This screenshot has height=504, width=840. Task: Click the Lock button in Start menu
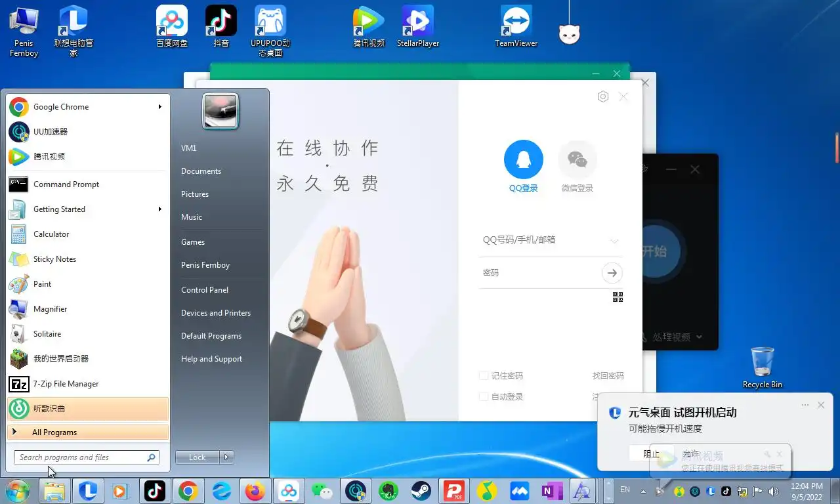pyautogui.click(x=198, y=457)
